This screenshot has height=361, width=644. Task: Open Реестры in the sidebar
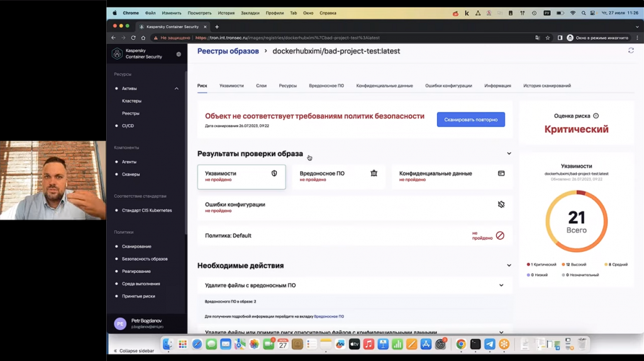click(x=131, y=113)
